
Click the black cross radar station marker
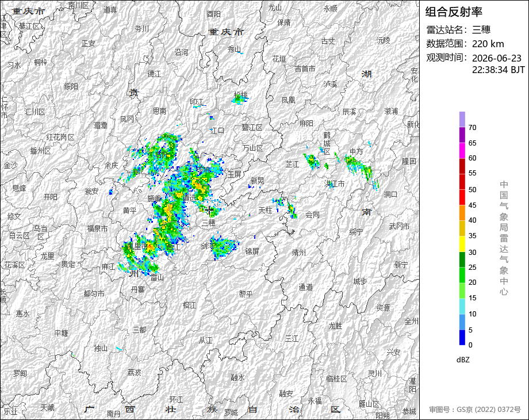tap(209, 211)
